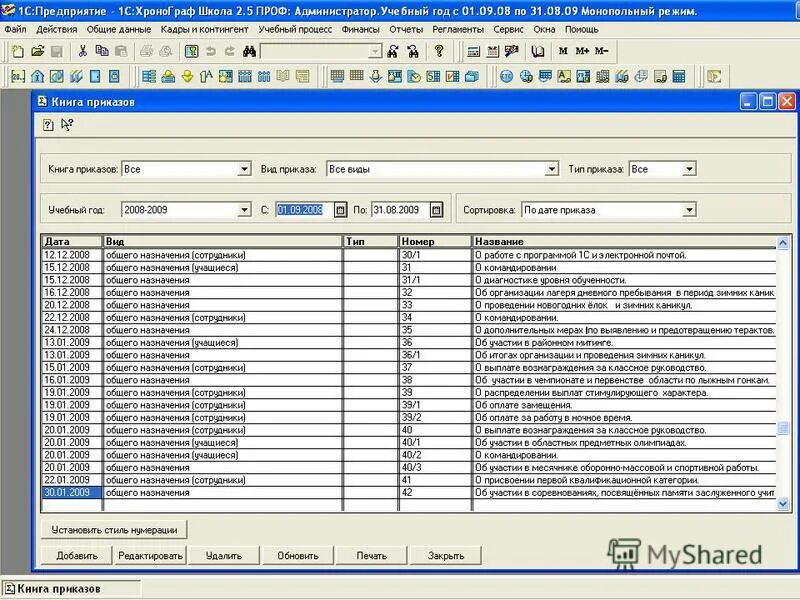Click the context help cursor icon in Книга приказов
Viewport: 800px width, 600px height.
67,125
